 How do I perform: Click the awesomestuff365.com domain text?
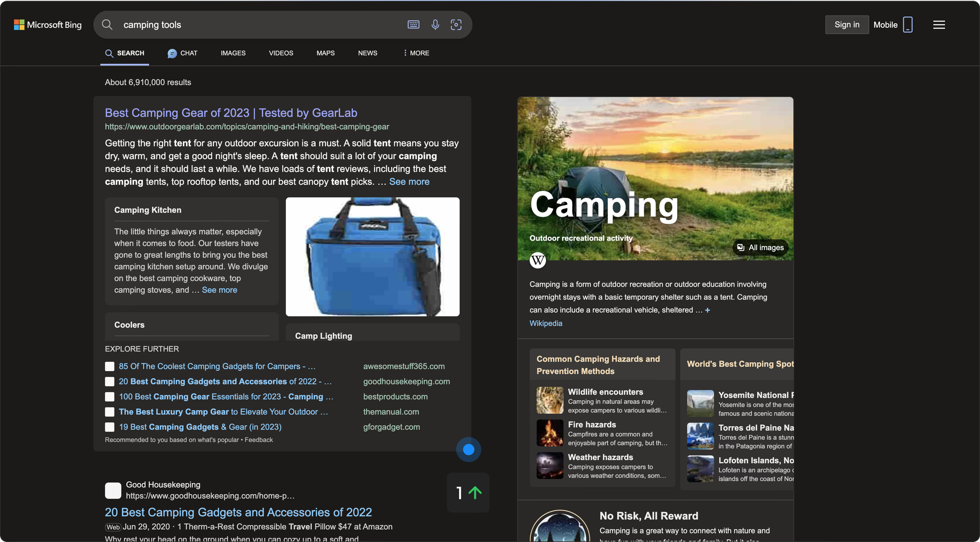[x=404, y=366]
